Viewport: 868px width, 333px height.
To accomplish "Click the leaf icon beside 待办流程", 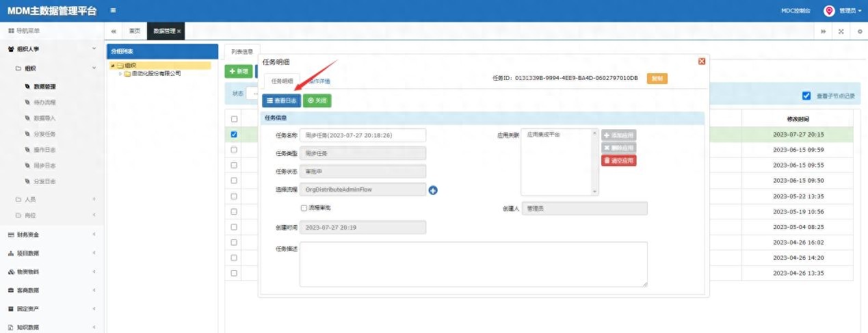I will point(27,103).
